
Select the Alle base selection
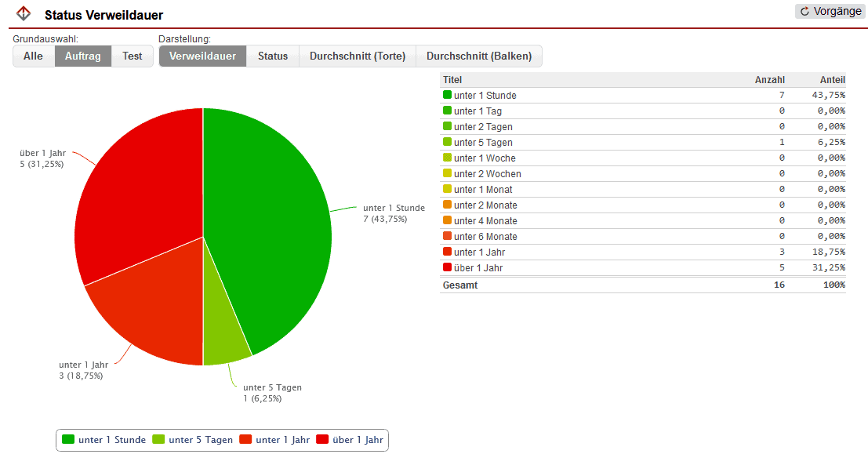tap(34, 56)
